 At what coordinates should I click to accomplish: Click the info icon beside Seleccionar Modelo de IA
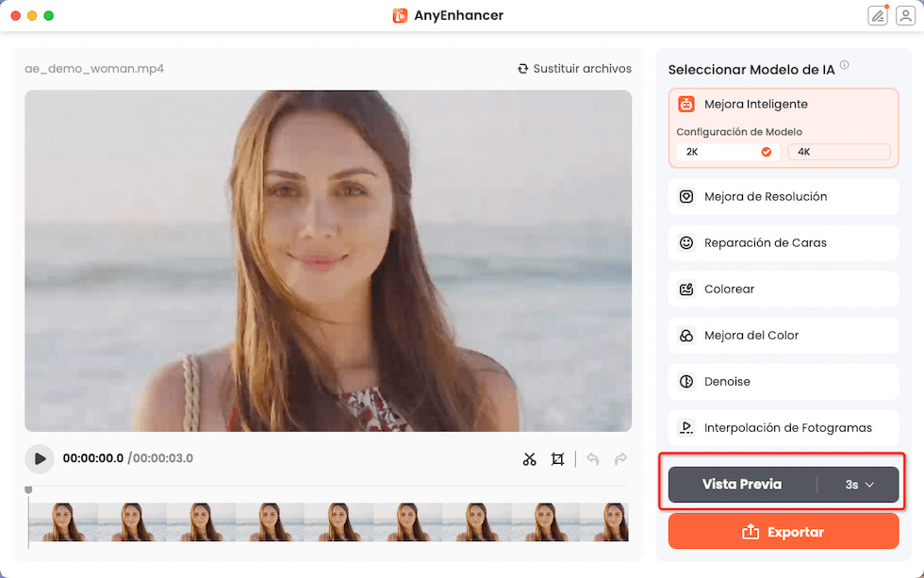(847, 65)
